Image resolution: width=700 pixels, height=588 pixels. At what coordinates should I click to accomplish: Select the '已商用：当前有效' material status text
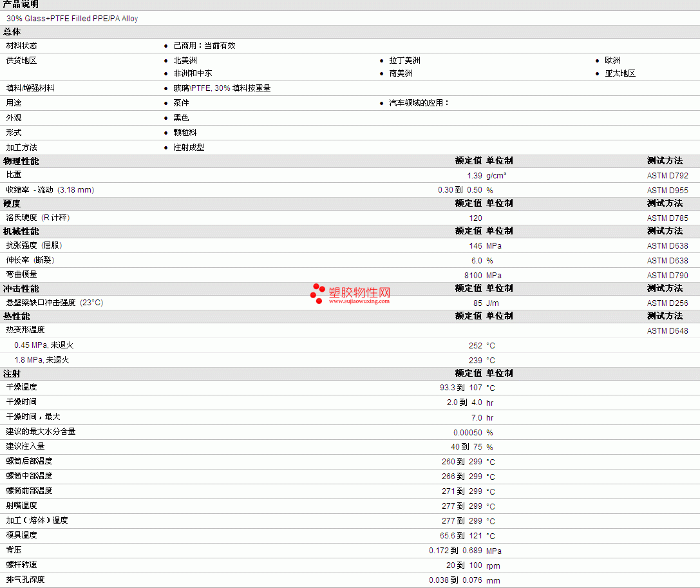204,46
